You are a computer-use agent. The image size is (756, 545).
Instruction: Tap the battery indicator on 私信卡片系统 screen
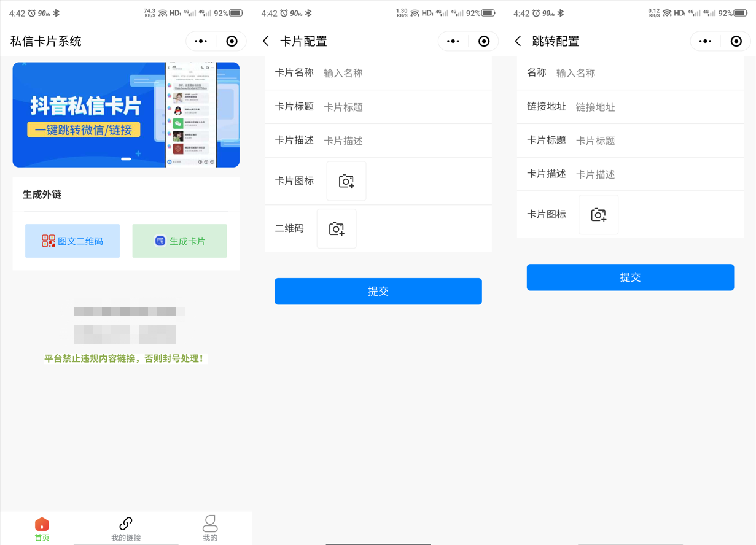click(236, 13)
